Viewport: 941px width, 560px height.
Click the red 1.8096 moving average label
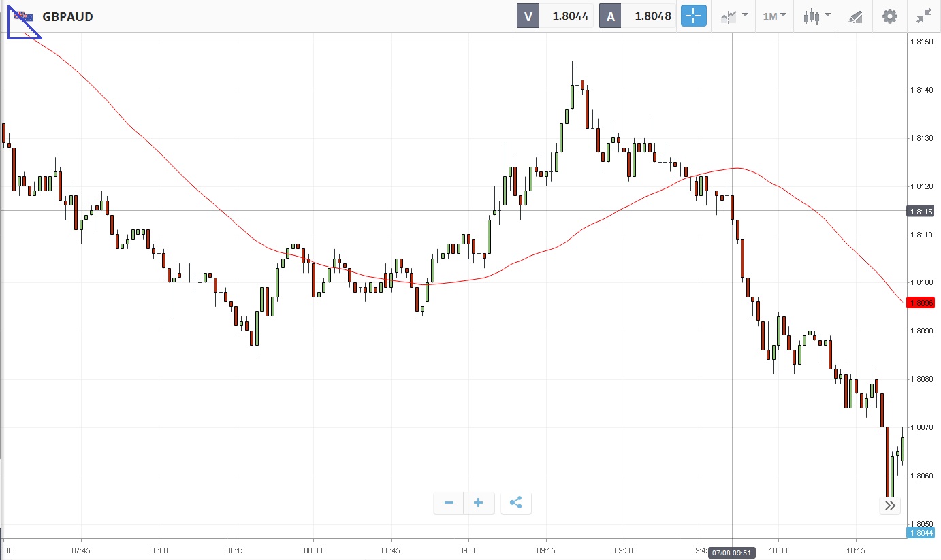[921, 302]
